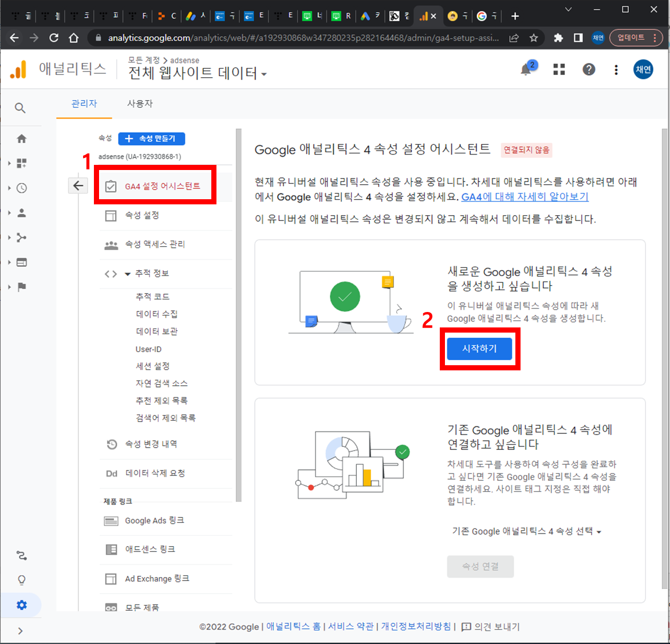Click the main page vertical scrollbar

pyautogui.click(x=664, y=359)
